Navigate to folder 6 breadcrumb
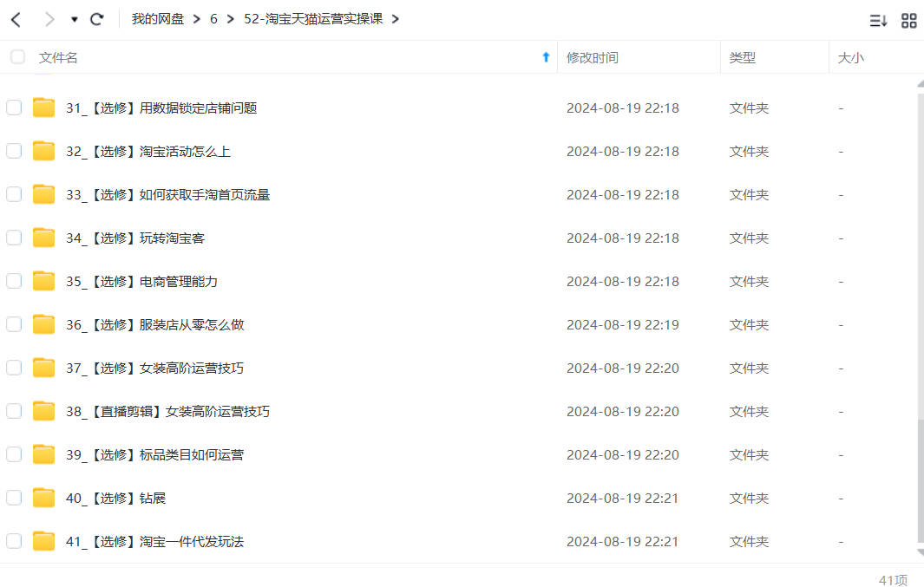This screenshot has height=587, width=924. (213, 19)
